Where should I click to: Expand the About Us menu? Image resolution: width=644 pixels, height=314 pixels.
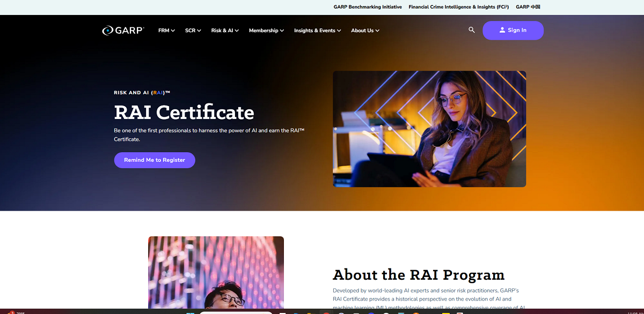pyautogui.click(x=365, y=31)
